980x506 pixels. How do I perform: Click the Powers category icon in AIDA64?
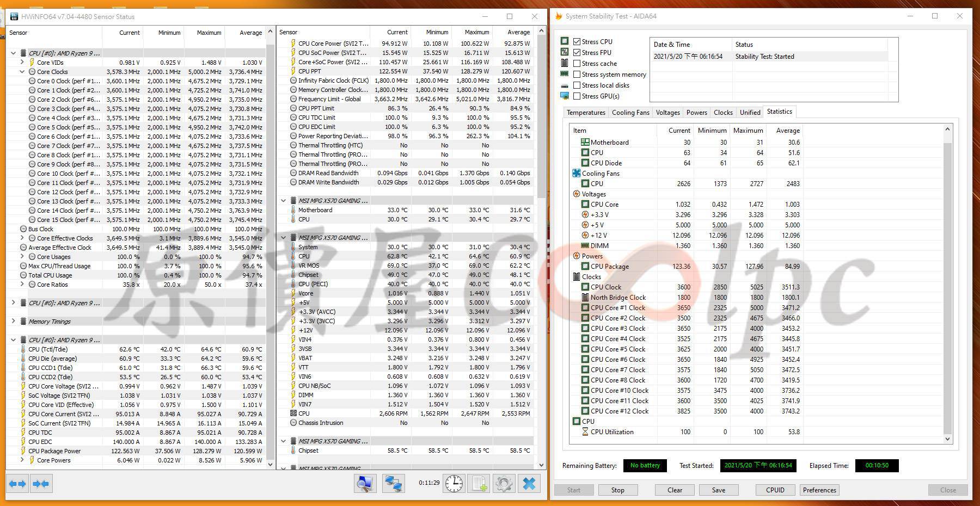577,256
